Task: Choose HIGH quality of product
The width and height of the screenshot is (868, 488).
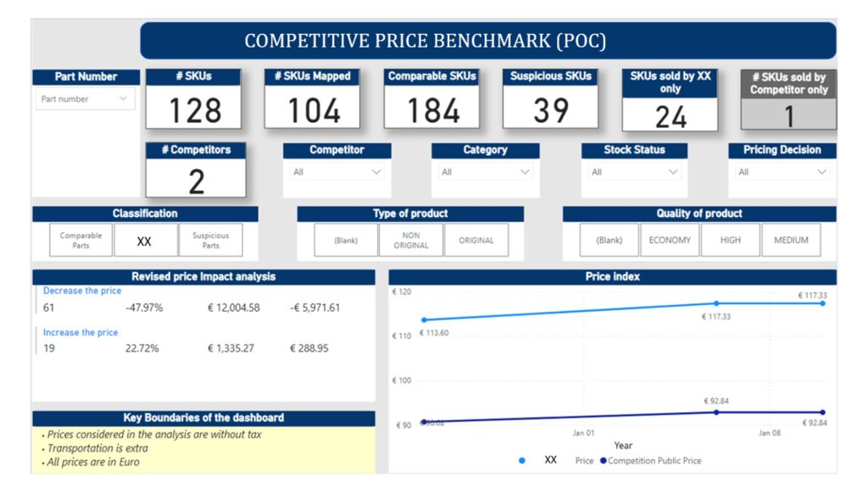Action: 730,241
